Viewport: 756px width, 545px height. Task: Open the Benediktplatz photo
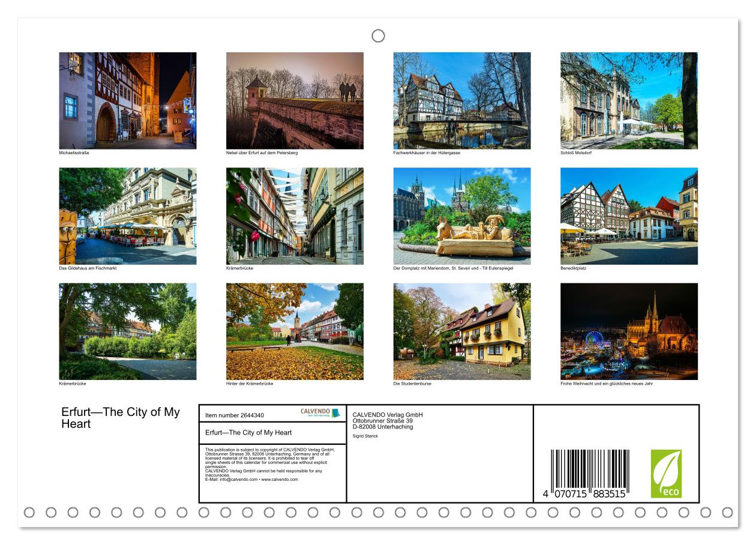point(629,216)
